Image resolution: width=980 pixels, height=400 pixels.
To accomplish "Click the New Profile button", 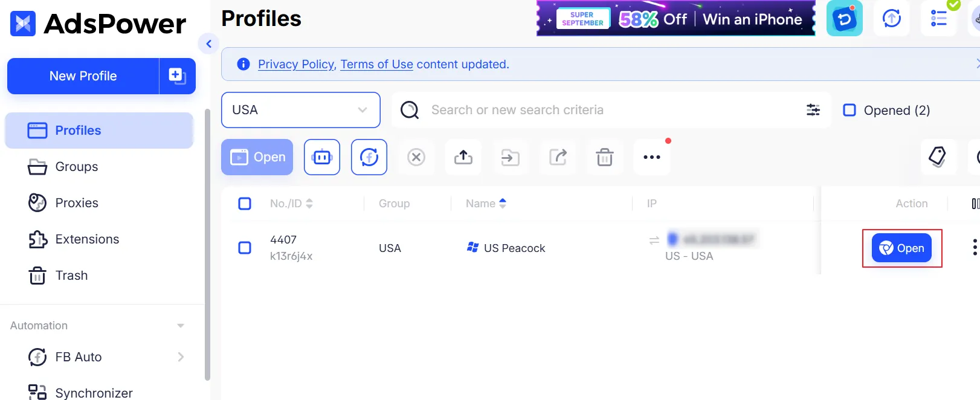I will click(83, 76).
